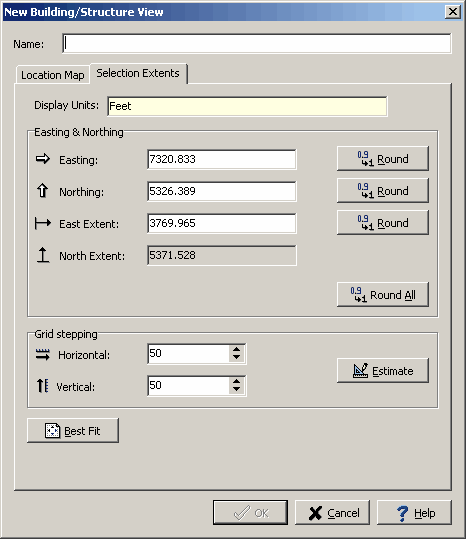Click the Estimate grid stepping button
Image resolution: width=466 pixels, height=539 pixels.
point(382,371)
